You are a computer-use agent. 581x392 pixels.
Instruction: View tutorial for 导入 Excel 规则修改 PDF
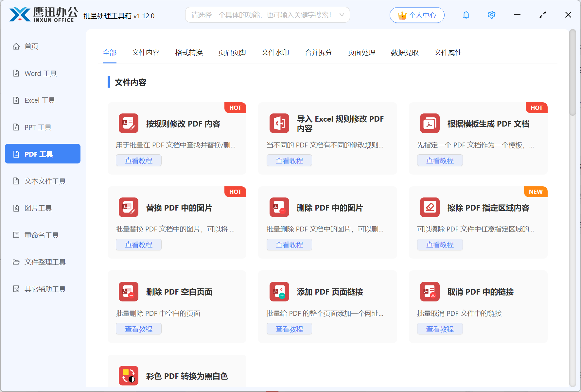[289, 161]
